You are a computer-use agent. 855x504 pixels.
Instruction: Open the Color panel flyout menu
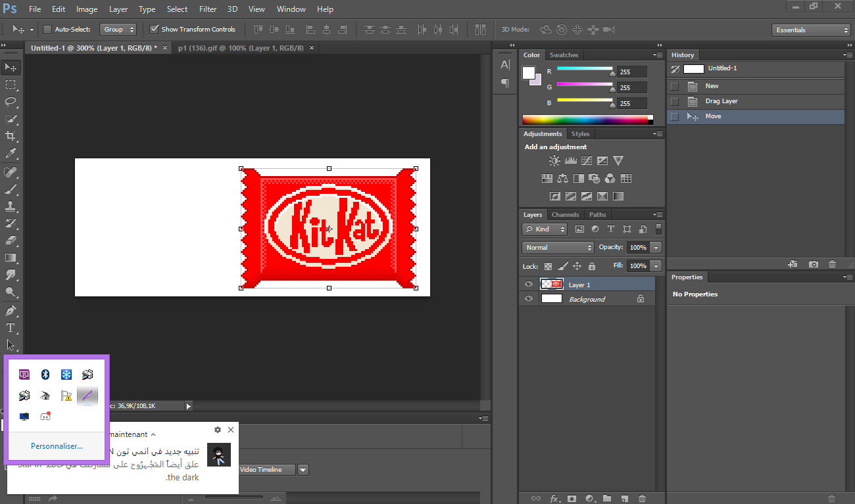[658, 55]
